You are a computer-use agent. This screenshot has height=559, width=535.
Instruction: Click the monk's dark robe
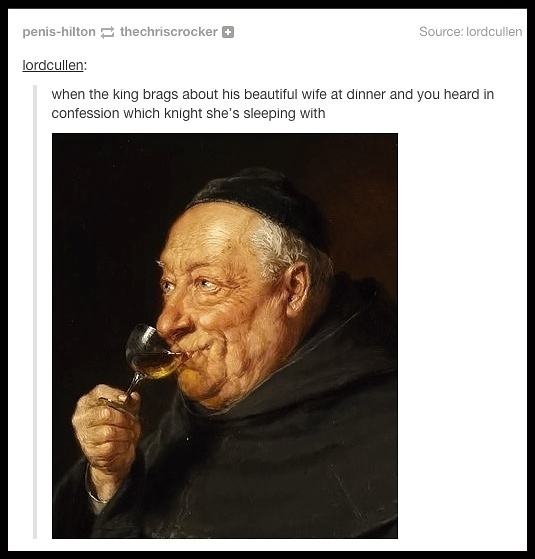point(285,463)
